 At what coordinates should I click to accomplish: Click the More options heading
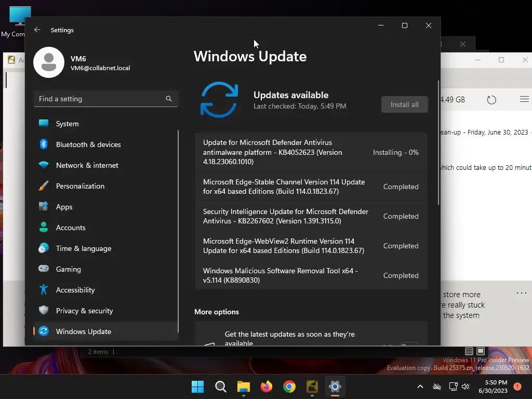tap(217, 312)
